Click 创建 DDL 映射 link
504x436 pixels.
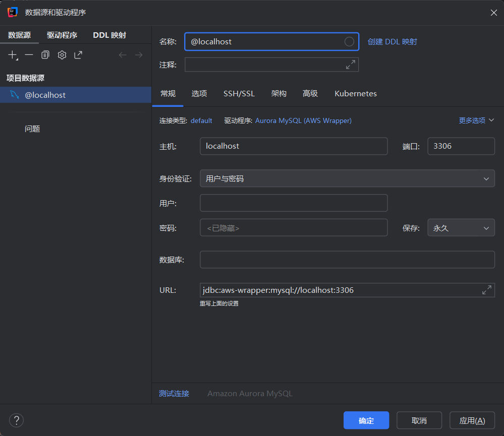[x=392, y=42]
